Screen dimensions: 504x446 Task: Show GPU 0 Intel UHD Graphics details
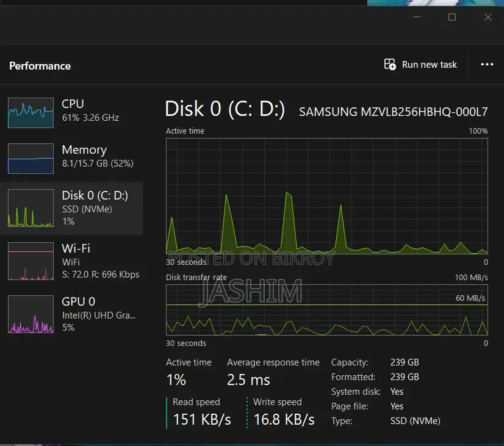tap(71, 314)
